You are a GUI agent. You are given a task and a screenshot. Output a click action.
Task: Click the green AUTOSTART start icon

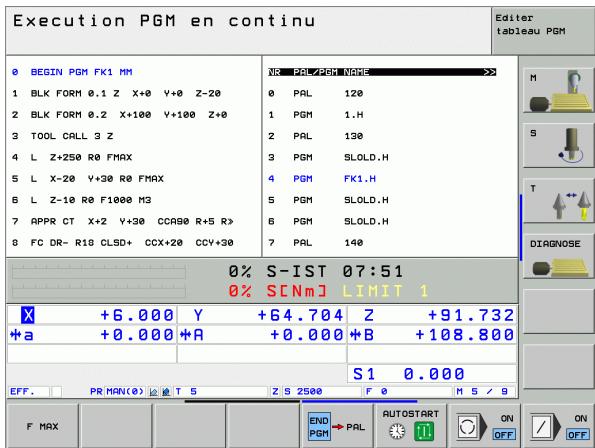coord(424,432)
